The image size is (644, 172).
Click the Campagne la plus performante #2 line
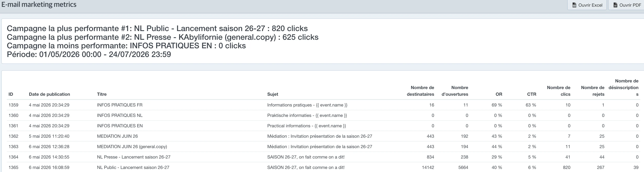162,37
